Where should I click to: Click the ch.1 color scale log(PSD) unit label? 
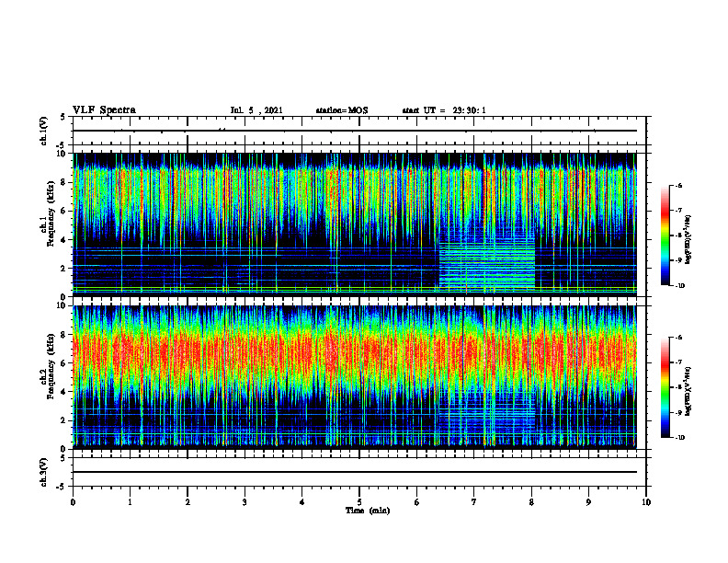point(688,239)
